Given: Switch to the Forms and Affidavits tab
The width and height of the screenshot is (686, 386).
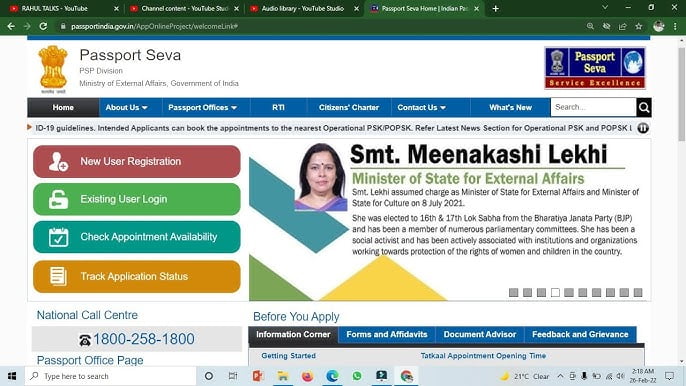Looking at the screenshot, I should coord(387,334).
